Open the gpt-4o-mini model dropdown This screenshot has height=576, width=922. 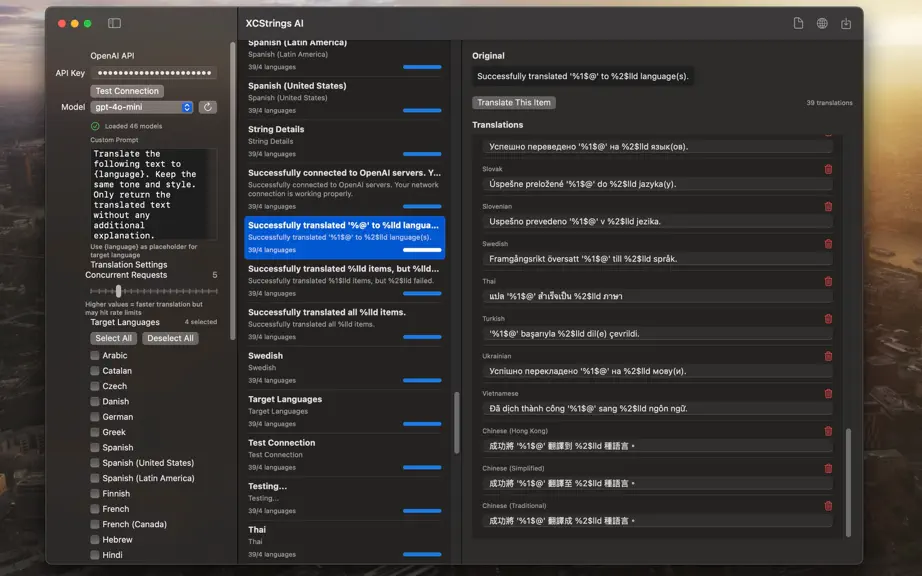(142, 107)
